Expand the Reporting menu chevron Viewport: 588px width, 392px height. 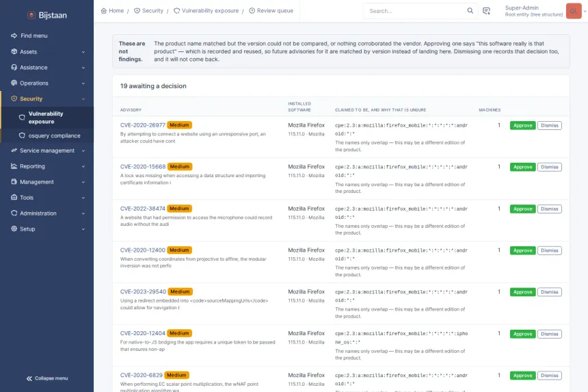click(x=83, y=166)
